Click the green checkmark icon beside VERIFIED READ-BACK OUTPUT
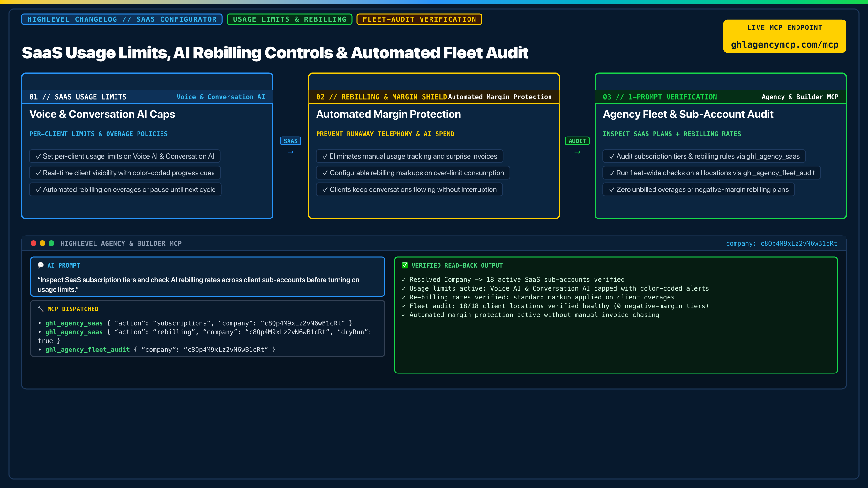The height and width of the screenshot is (488, 868). pyautogui.click(x=405, y=265)
